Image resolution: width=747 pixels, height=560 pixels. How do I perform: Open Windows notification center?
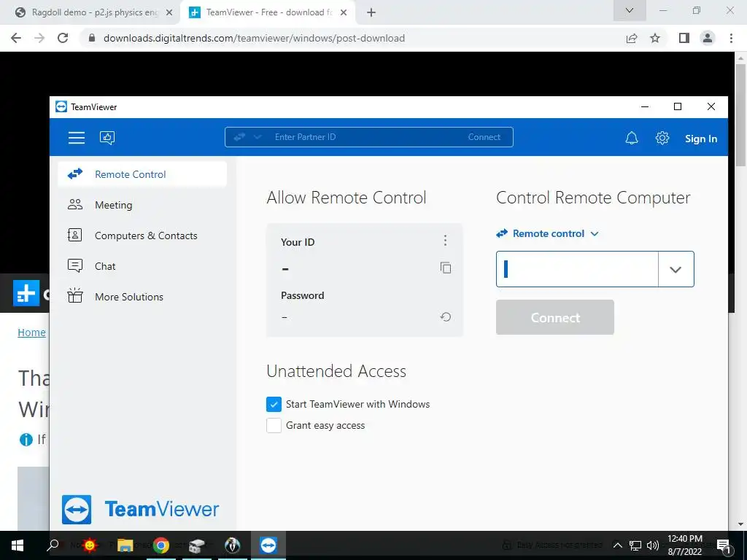724,545
